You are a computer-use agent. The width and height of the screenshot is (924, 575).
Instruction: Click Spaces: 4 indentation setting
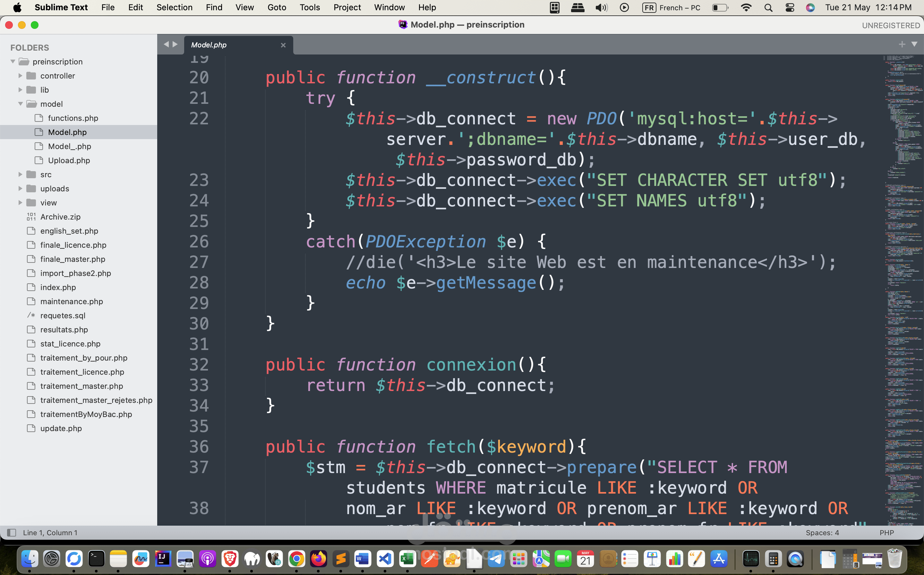click(x=822, y=532)
